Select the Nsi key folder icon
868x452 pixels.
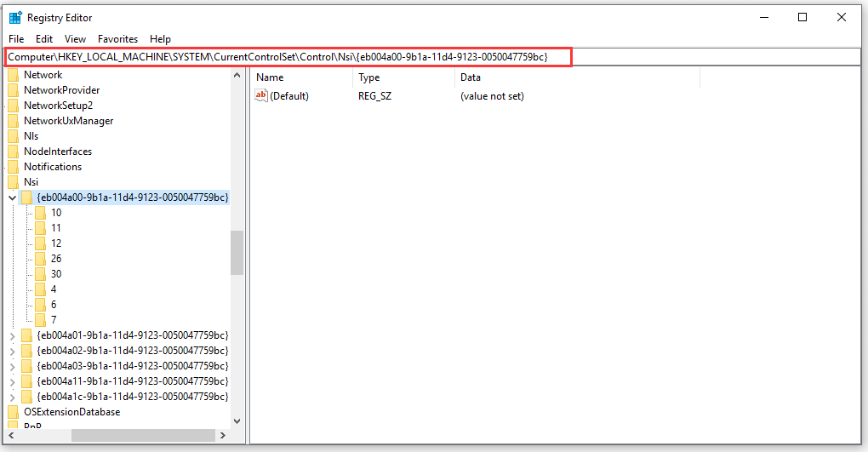tap(14, 181)
